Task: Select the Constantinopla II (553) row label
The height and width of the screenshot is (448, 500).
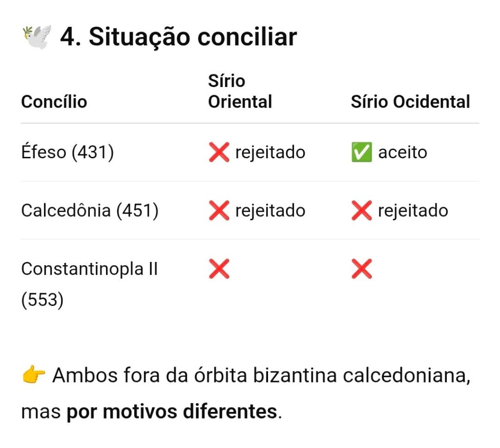Action: pyautogui.click(x=89, y=284)
